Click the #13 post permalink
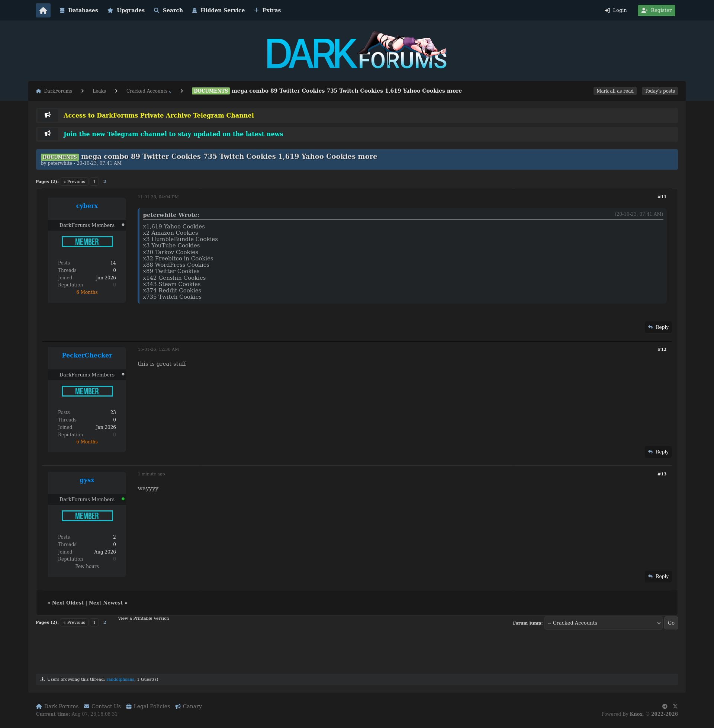Image resolution: width=714 pixels, height=728 pixels. coord(662,474)
